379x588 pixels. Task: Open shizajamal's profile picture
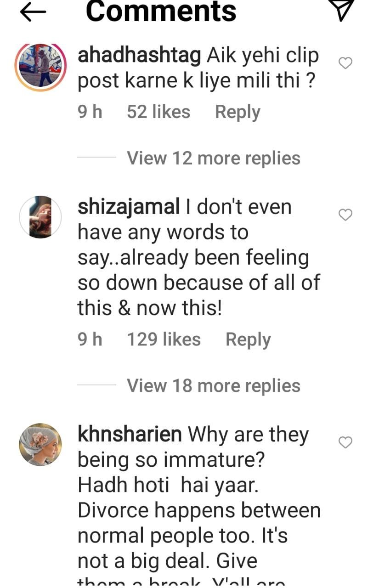40,216
